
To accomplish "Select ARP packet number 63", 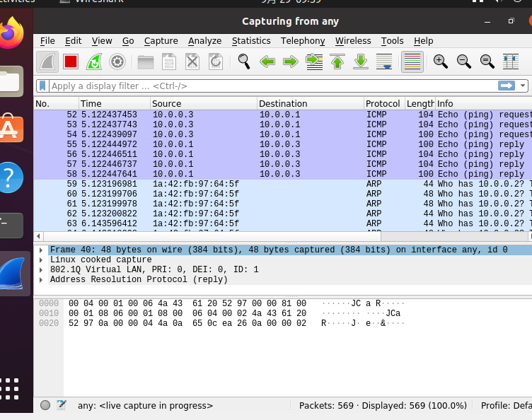I will click(x=283, y=223).
